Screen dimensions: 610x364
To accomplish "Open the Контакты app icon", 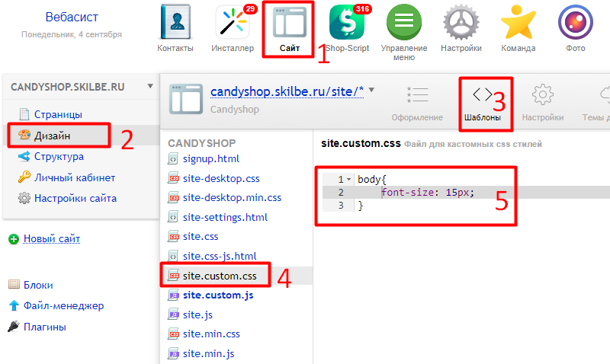I will click(175, 23).
